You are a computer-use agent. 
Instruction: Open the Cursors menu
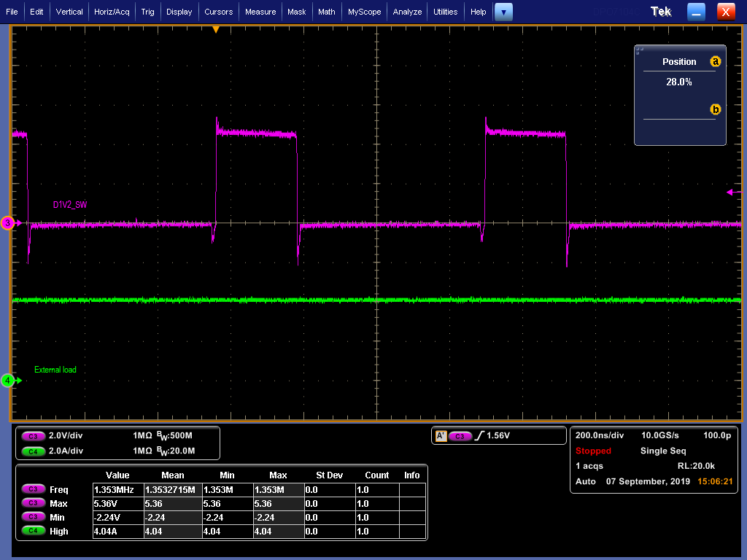218,12
